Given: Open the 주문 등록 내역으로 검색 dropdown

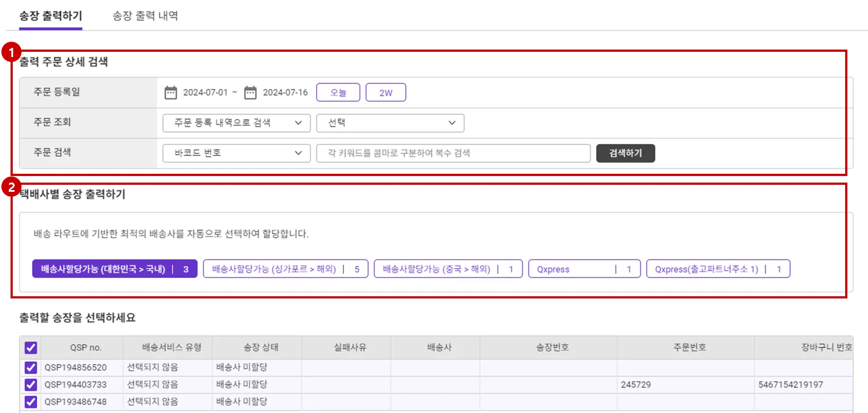Looking at the screenshot, I should (236, 123).
